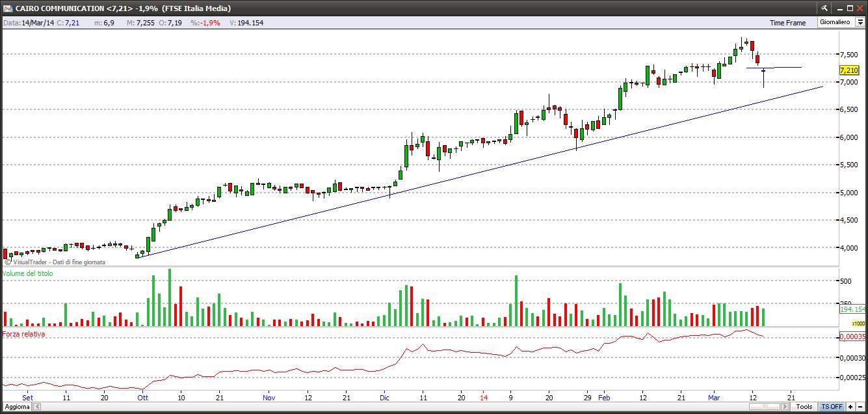Click the red 14 year label on axis
The width and height of the screenshot is (868, 414).
(x=484, y=397)
